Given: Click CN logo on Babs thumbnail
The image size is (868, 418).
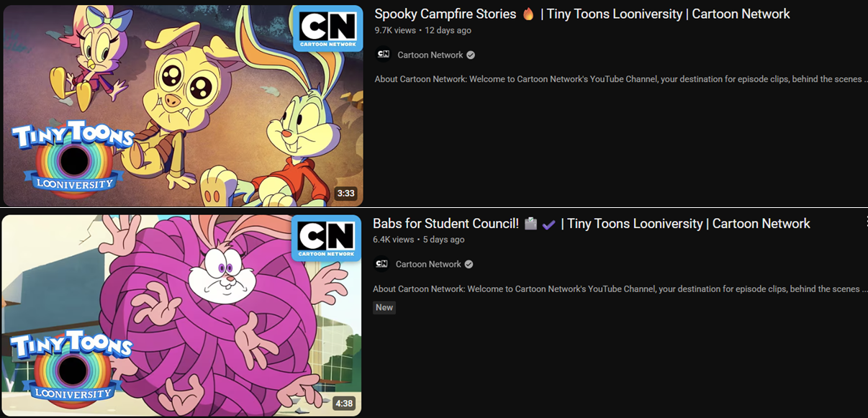Looking at the screenshot, I should (326, 237).
